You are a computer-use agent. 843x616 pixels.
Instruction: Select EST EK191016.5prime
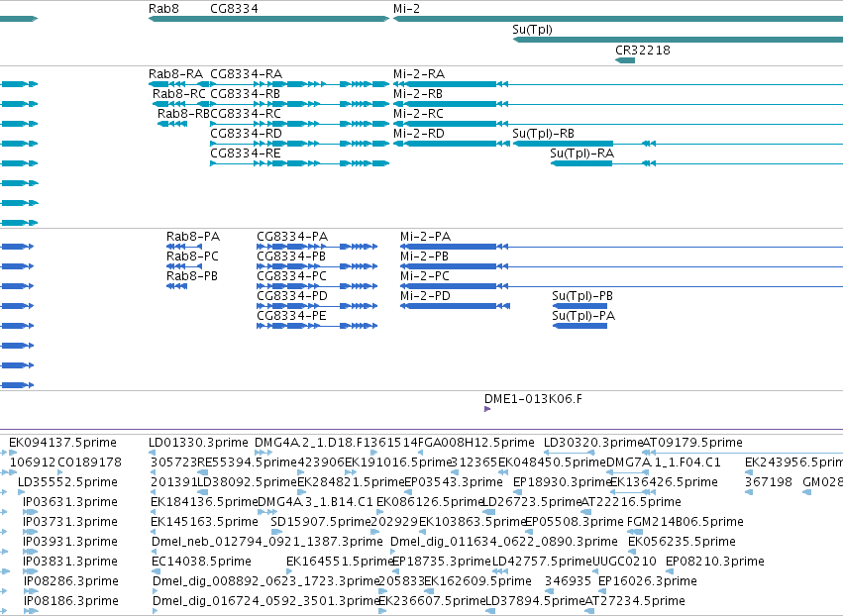[x=398, y=462]
